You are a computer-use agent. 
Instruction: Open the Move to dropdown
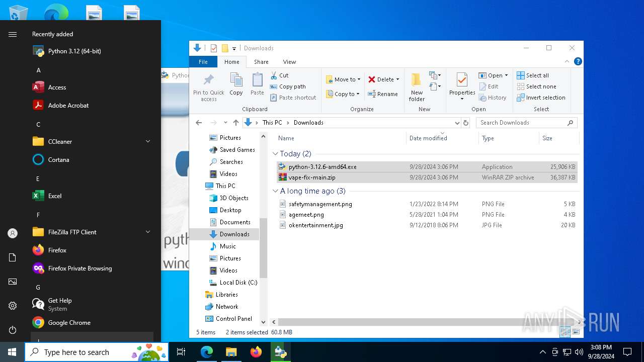[x=343, y=79]
